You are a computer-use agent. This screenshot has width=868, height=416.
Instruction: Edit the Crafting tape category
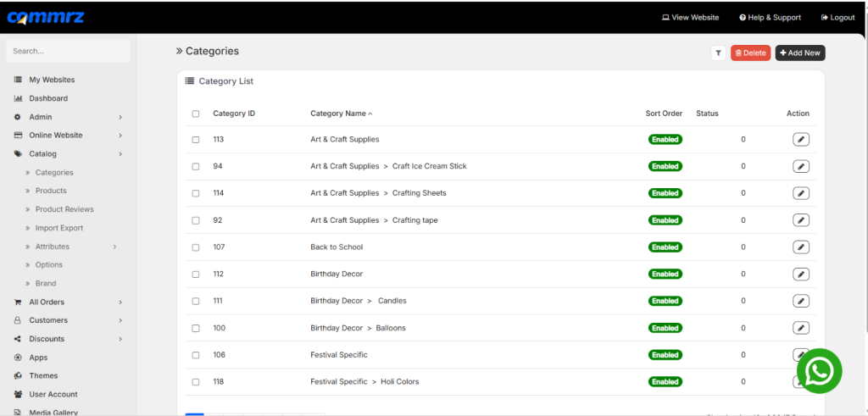pos(800,220)
